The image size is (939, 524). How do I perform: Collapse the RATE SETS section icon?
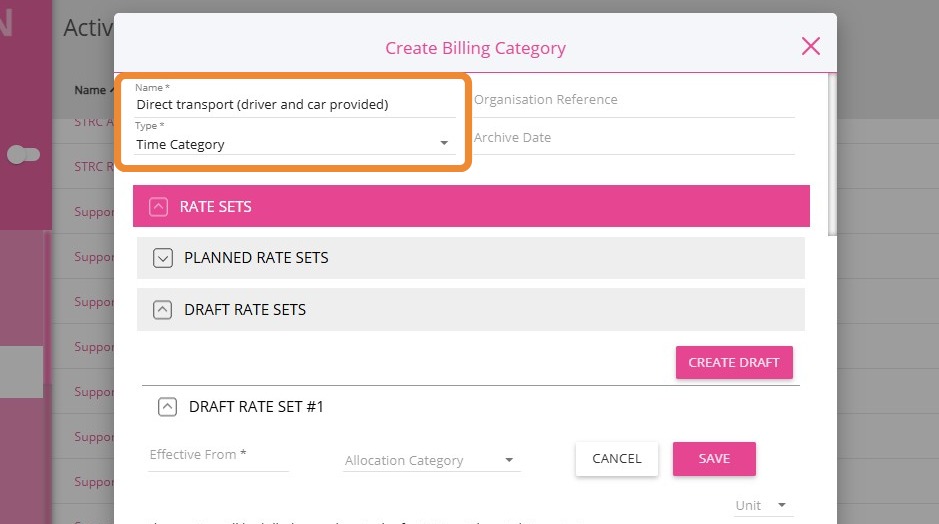[x=158, y=207]
